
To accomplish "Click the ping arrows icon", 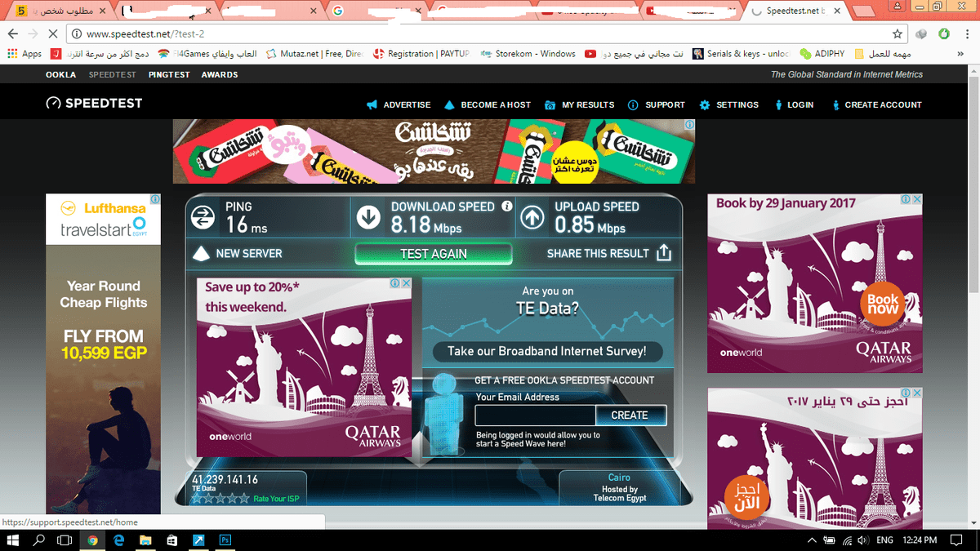I will [x=203, y=217].
